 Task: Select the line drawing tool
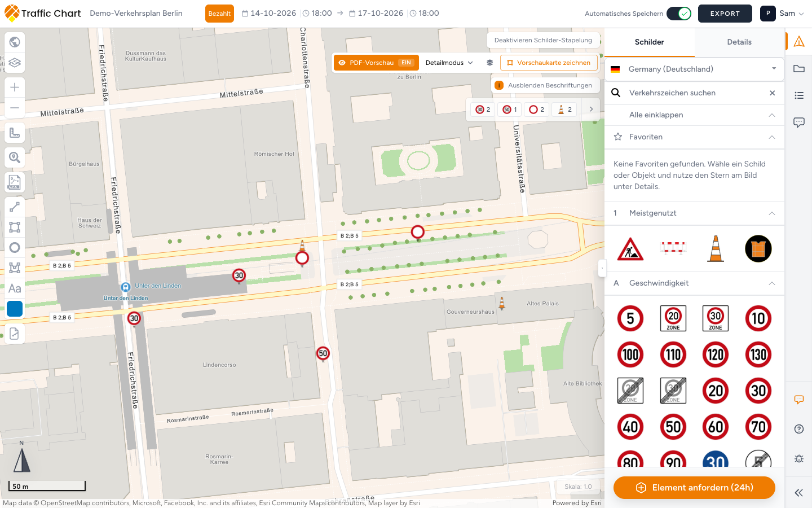tap(15, 207)
